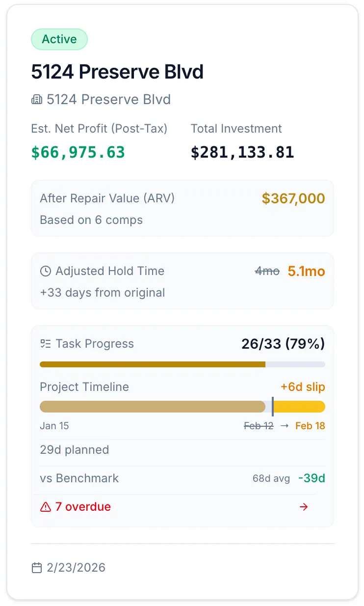The image size is (364, 606).
Task: Click the 7 overdue link
Action: [83, 507]
